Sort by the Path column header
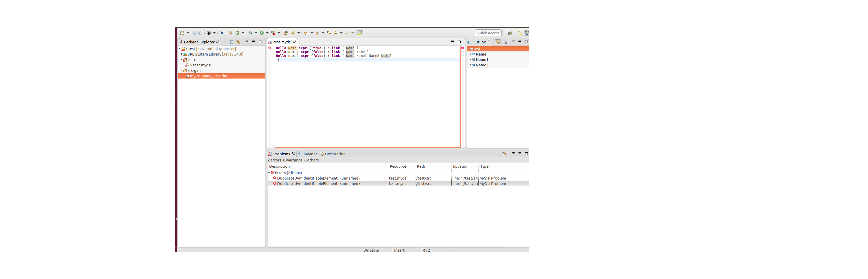Viewport: 868px width, 279px height. tap(433, 166)
